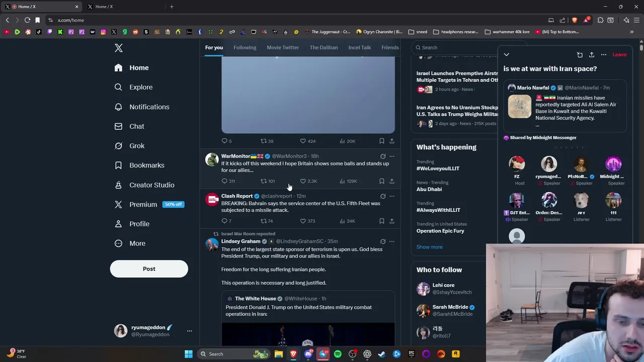Open Grok explain on WarMonitor post
644x362 pixels.
383,156
